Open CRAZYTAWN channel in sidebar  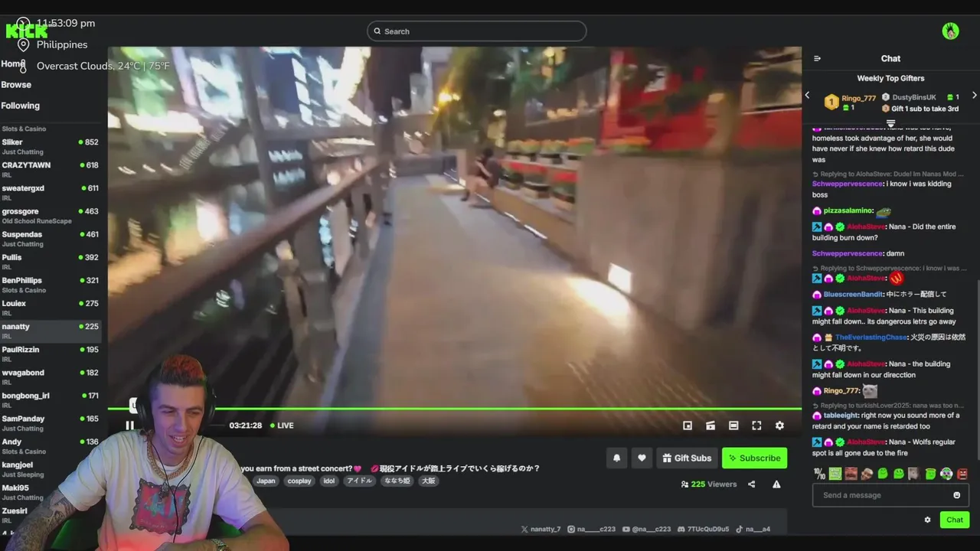[51, 169]
